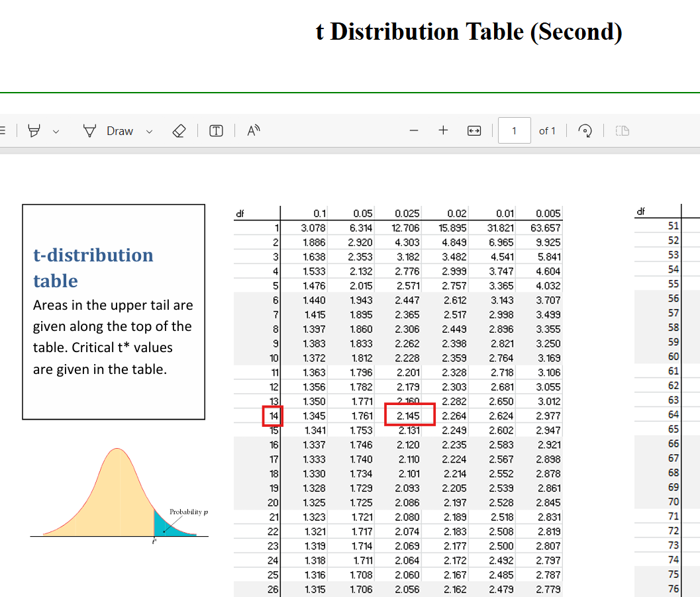
Task: Zoom out with the minus button
Action: pos(414,131)
